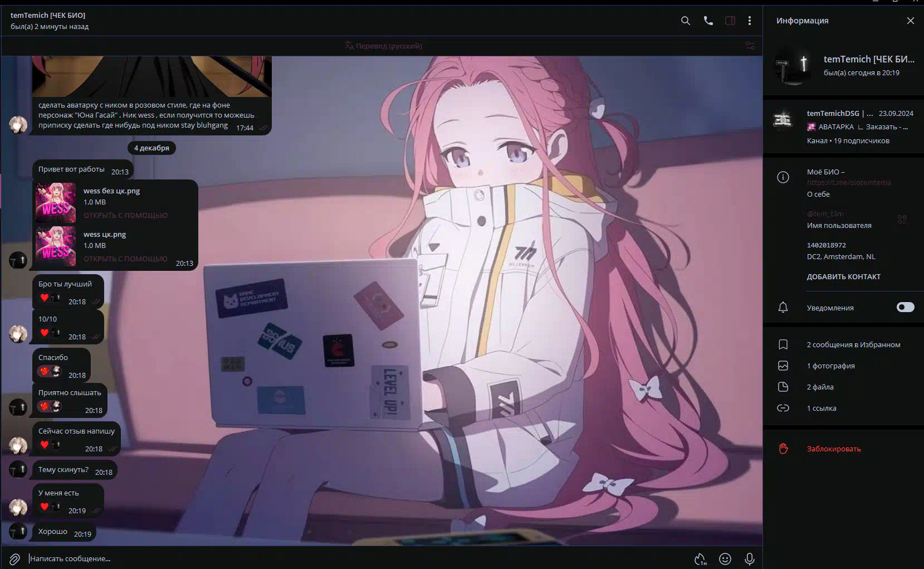
Task: Open the three-dot chat menu
Action: tap(750, 21)
